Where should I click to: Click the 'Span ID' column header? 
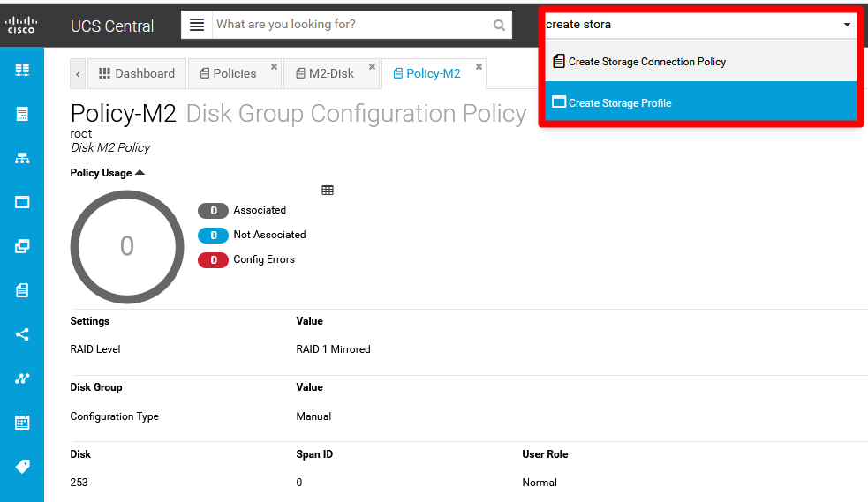[314, 454]
